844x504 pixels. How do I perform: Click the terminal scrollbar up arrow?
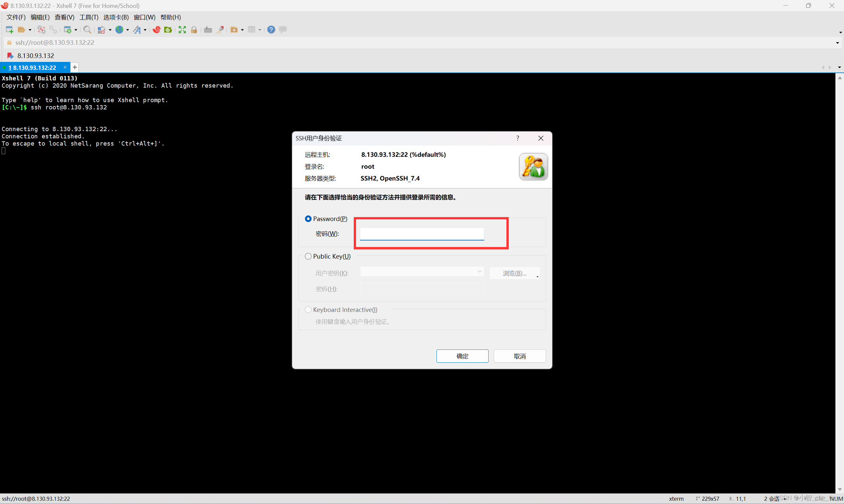(x=840, y=78)
